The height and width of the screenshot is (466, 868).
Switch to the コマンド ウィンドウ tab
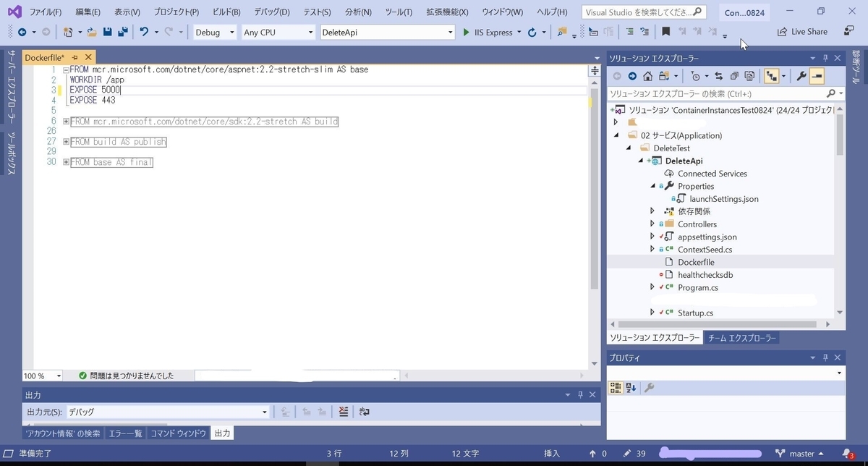tap(179, 433)
